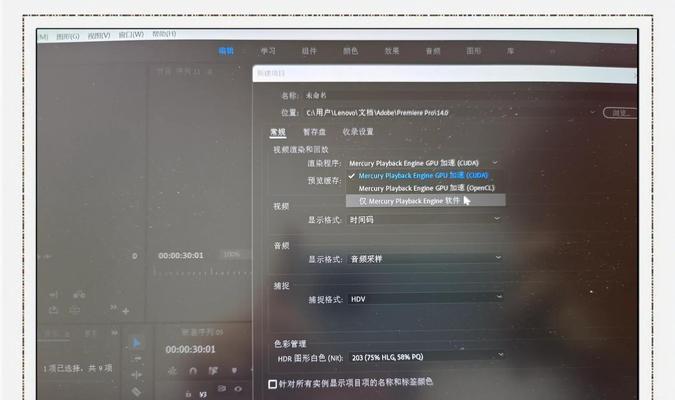The image size is (675, 400).
Task: Open the 渲染程序 renderer dropdown
Action: pyautogui.click(x=424, y=163)
